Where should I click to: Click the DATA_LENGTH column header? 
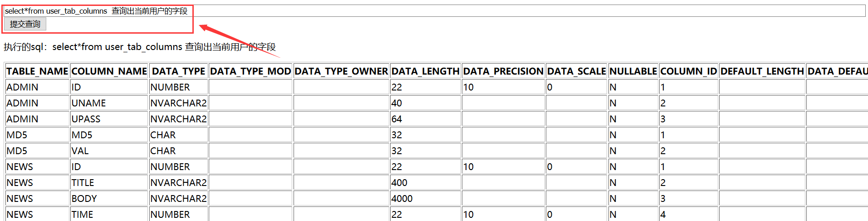pos(425,71)
